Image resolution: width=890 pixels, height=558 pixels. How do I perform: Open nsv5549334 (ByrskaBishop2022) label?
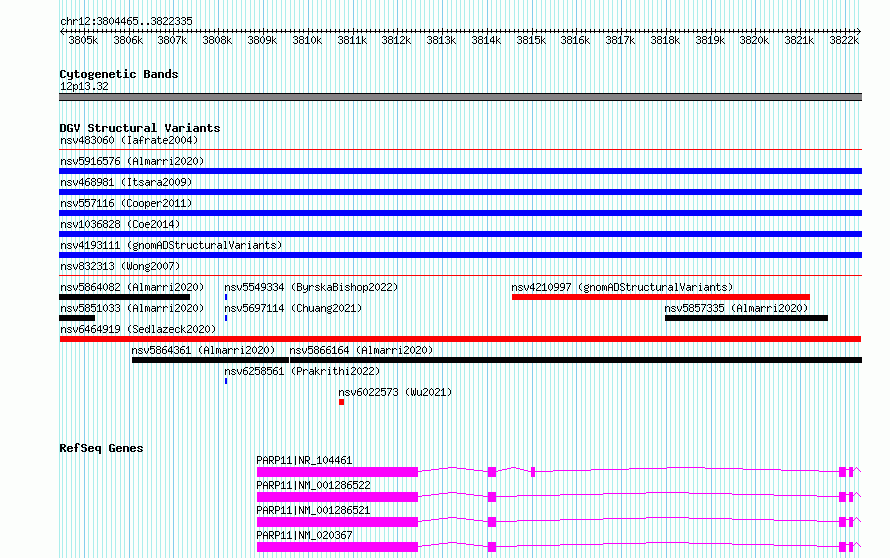tap(311, 287)
